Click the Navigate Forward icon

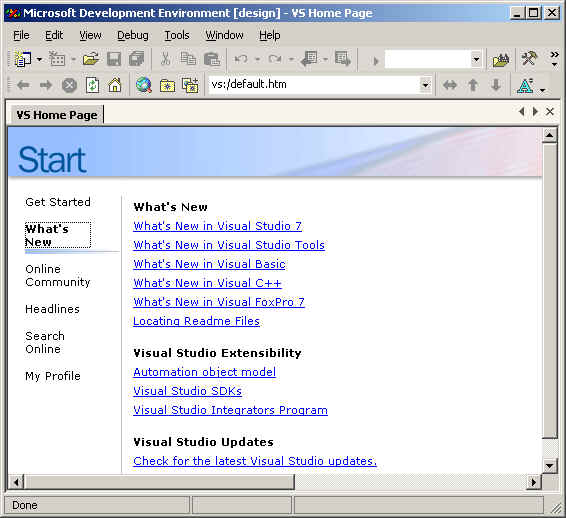pyautogui.click(x=342, y=59)
